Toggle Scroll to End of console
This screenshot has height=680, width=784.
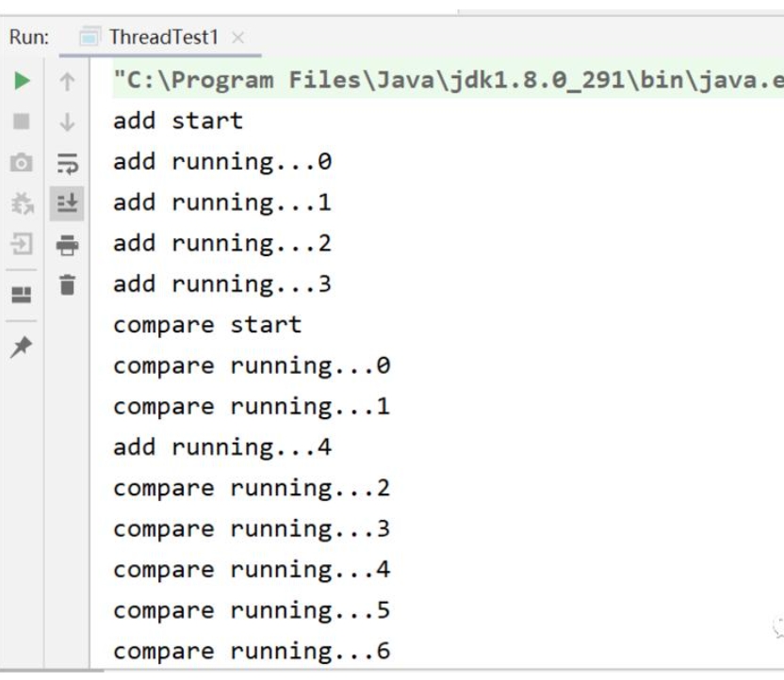(67, 203)
